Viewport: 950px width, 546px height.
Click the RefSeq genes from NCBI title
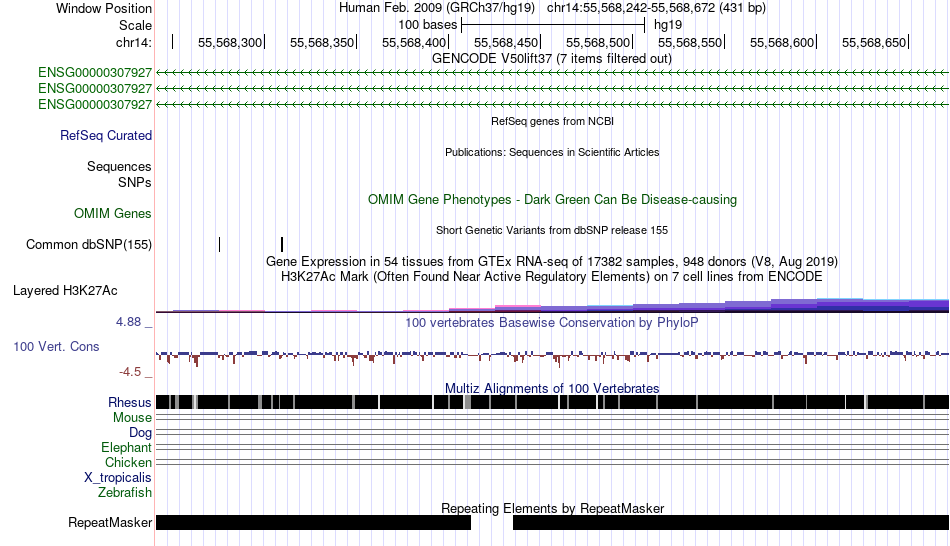[x=552, y=121]
